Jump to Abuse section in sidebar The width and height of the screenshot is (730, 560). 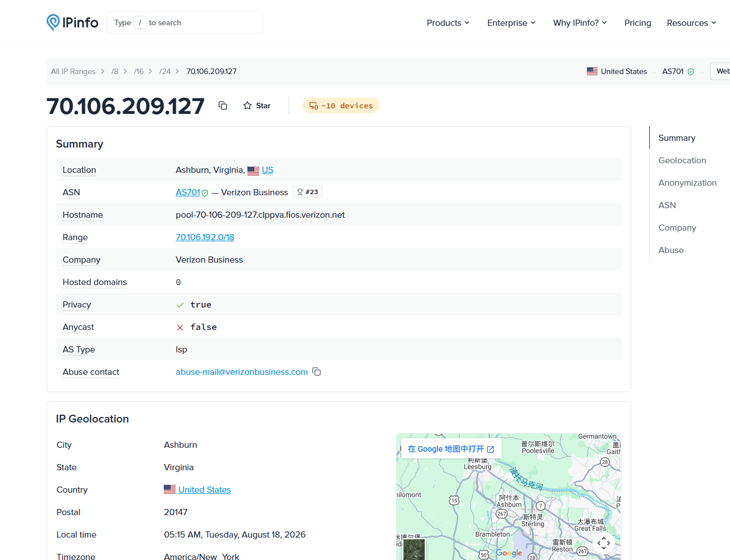coord(671,250)
